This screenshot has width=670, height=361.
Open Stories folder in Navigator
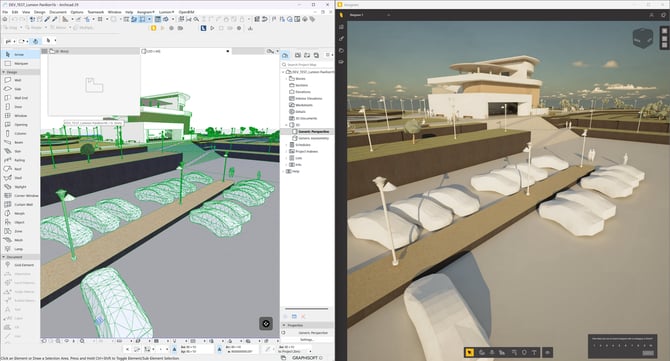[300, 79]
